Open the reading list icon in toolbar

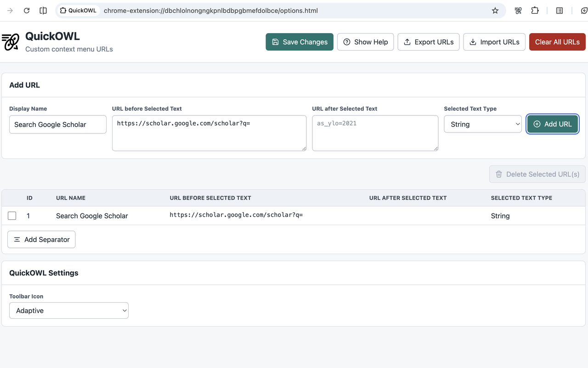click(x=560, y=11)
